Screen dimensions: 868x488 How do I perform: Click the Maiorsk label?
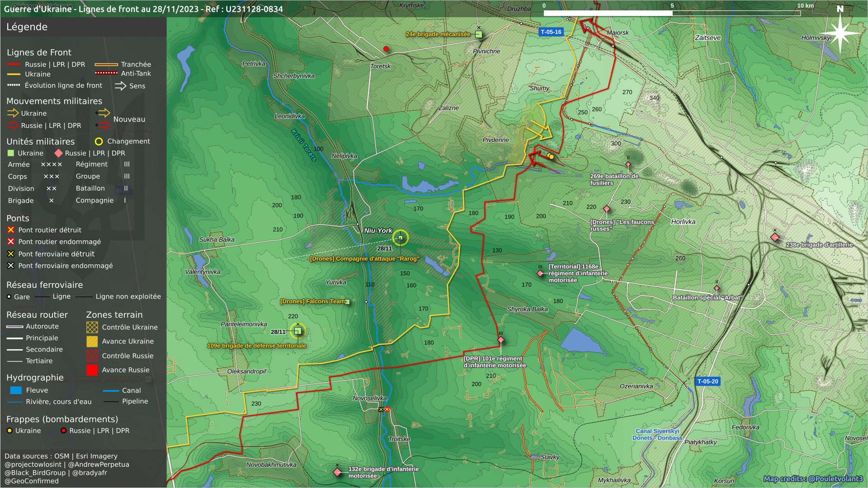point(618,33)
